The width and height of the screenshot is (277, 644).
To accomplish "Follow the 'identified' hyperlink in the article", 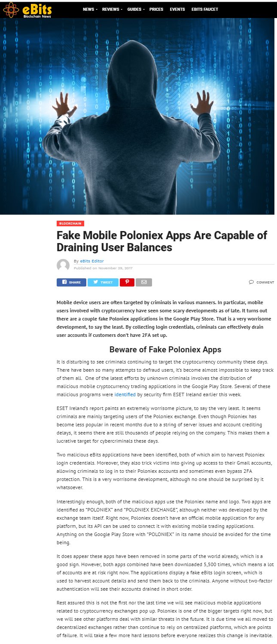I will 125,394.
